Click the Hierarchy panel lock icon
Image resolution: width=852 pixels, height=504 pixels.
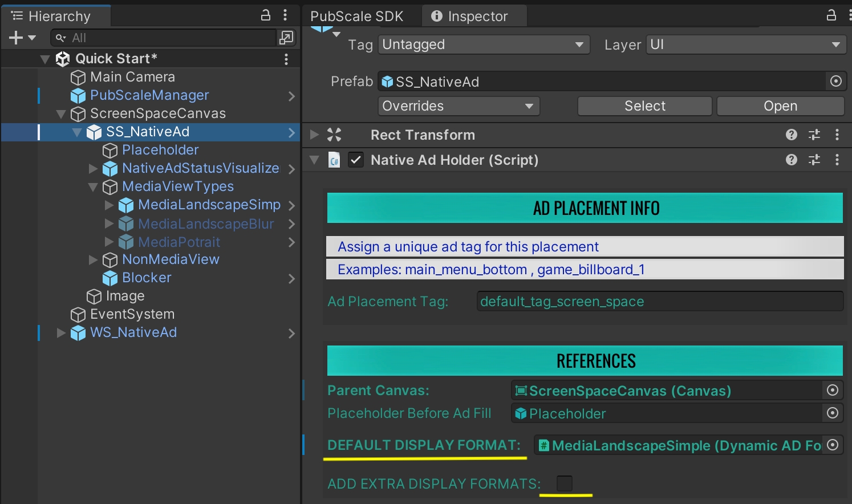coord(266,15)
